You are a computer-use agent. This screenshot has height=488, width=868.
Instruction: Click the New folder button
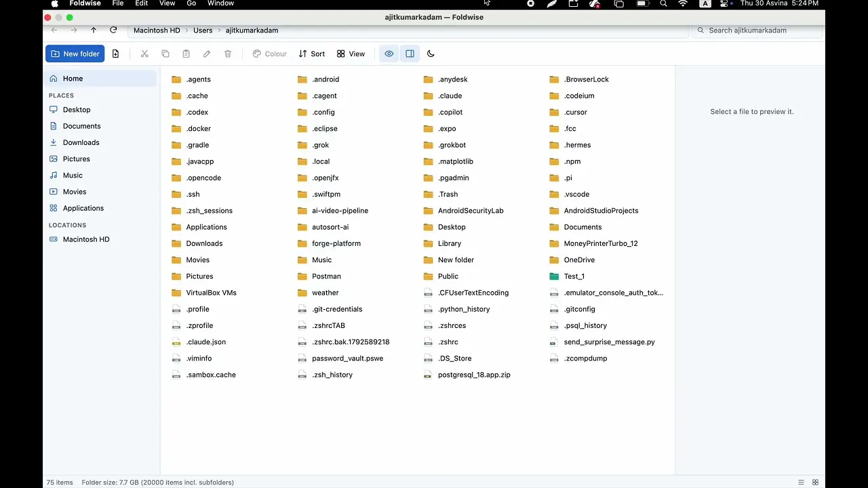tap(75, 54)
